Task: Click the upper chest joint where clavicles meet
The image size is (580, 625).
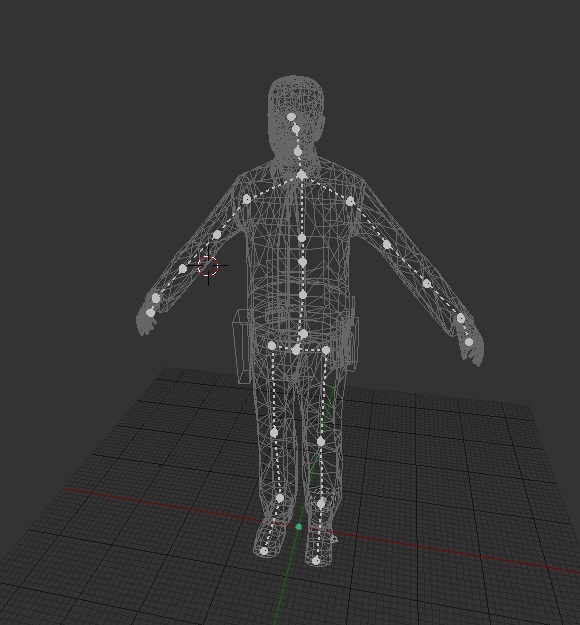Action: [x=301, y=175]
